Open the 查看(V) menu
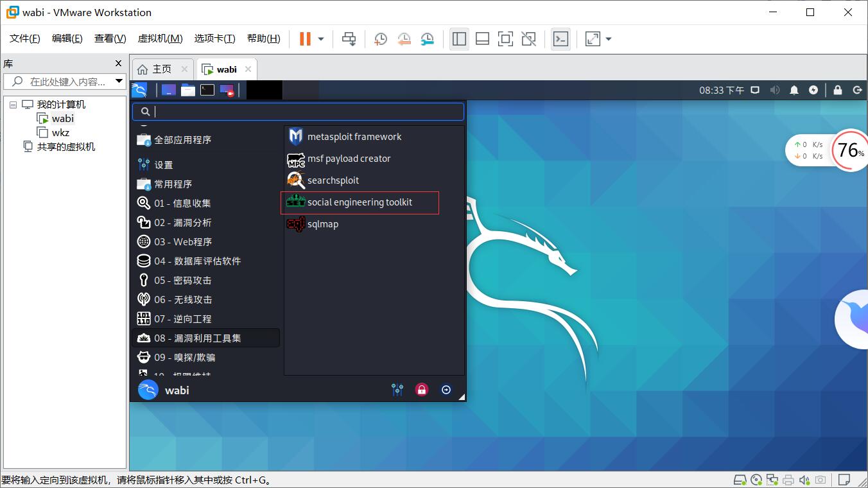The image size is (868, 488). tap(110, 39)
